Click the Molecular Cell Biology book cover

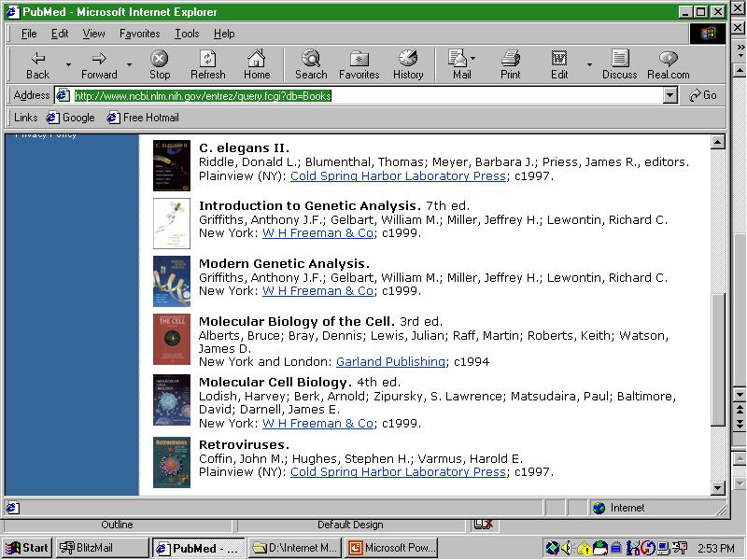coord(172,399)
